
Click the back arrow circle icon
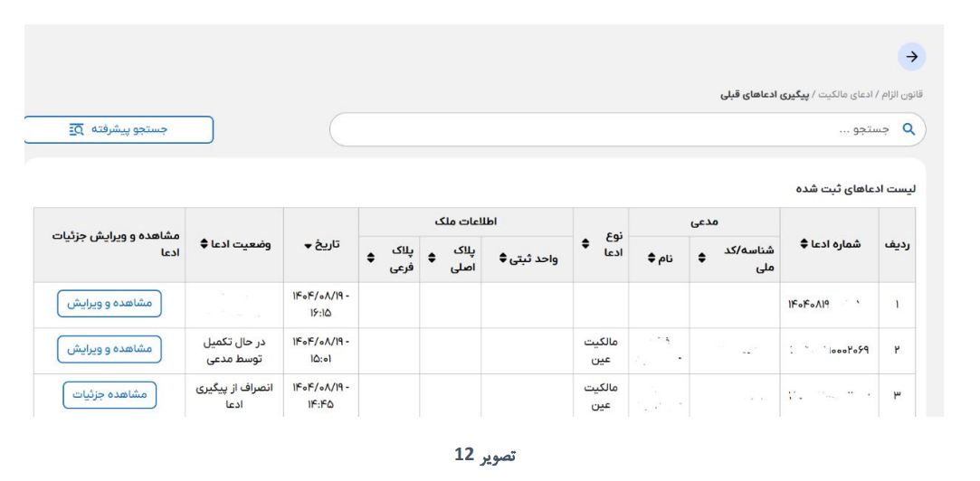click(x=911, y=57)
